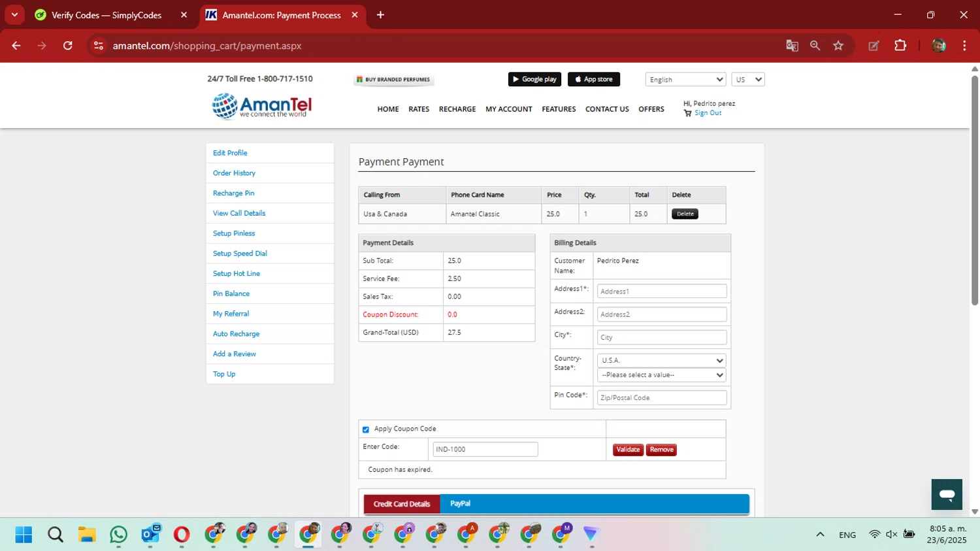Open the RECHARGE menu item
980x551 pixels.
[457, 109]
